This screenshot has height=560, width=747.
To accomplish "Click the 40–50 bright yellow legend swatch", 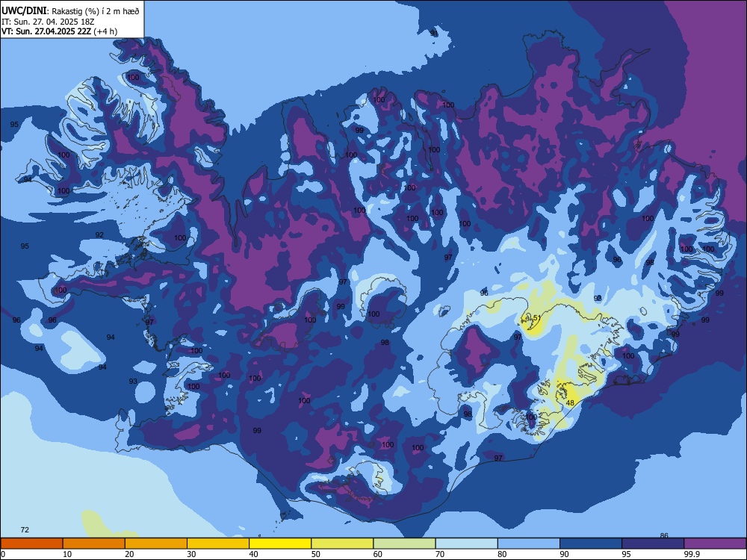I will coord(280,544).
